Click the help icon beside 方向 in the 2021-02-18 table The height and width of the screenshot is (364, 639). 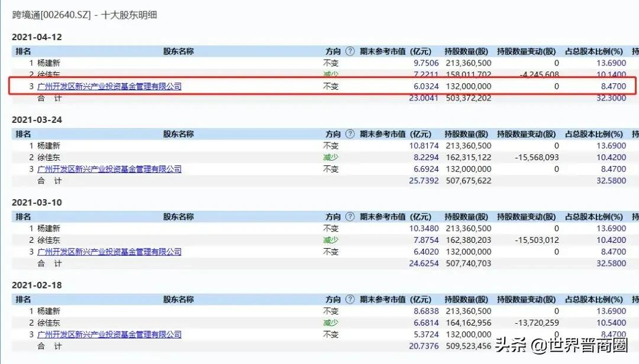point(350,299)
